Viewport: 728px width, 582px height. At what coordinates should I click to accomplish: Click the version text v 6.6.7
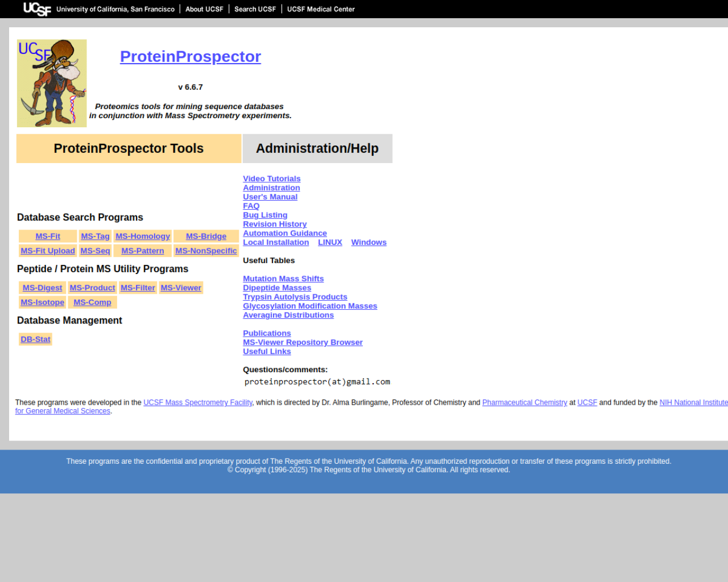coord(191,87)
